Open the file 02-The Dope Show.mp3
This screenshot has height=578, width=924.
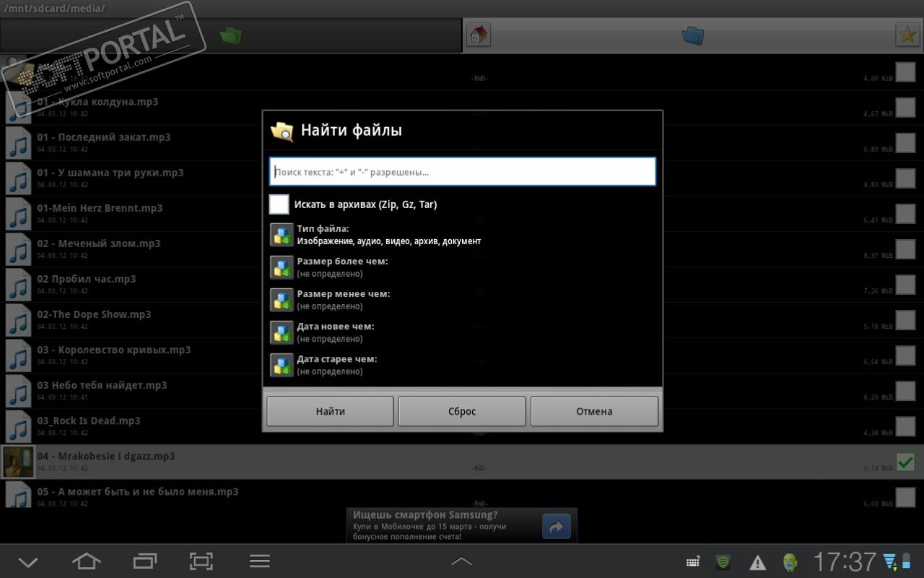point(95,314)
